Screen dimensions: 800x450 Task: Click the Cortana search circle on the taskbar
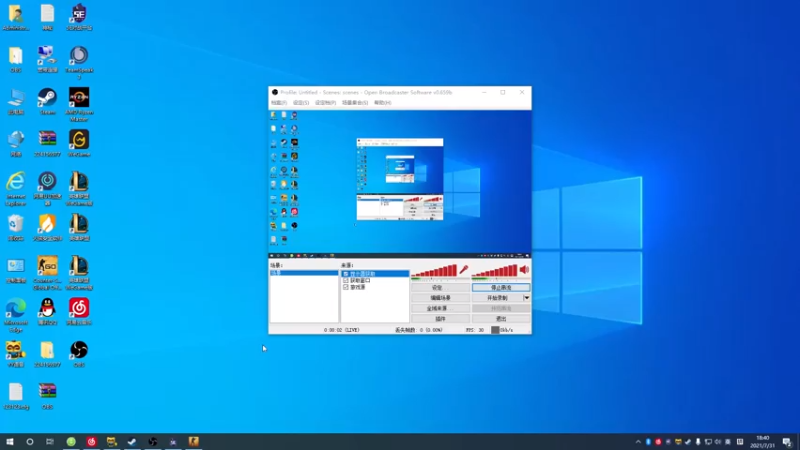(30, 442)
